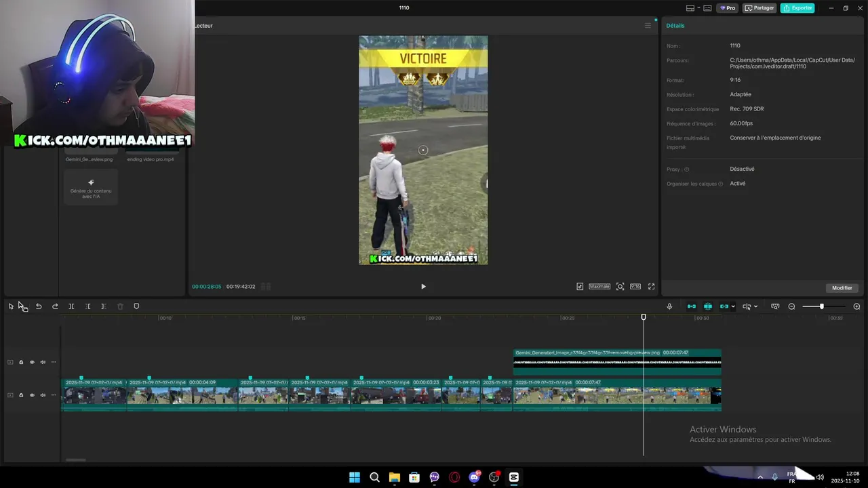
Task: Open the preview zoom focus icon
Action: click(x=620, y=287)
